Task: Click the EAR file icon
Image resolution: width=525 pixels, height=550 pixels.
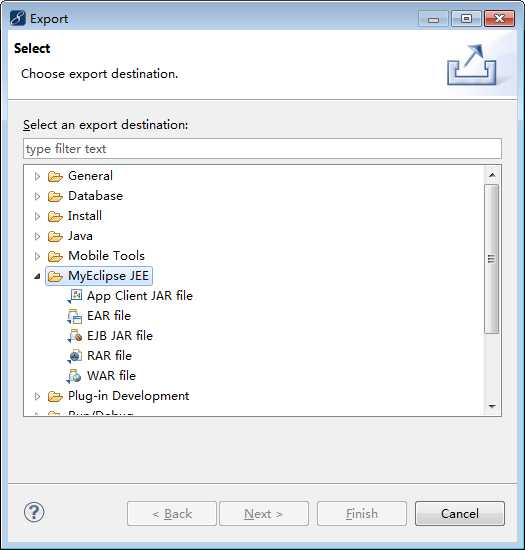Action: [x=74, y=316]
